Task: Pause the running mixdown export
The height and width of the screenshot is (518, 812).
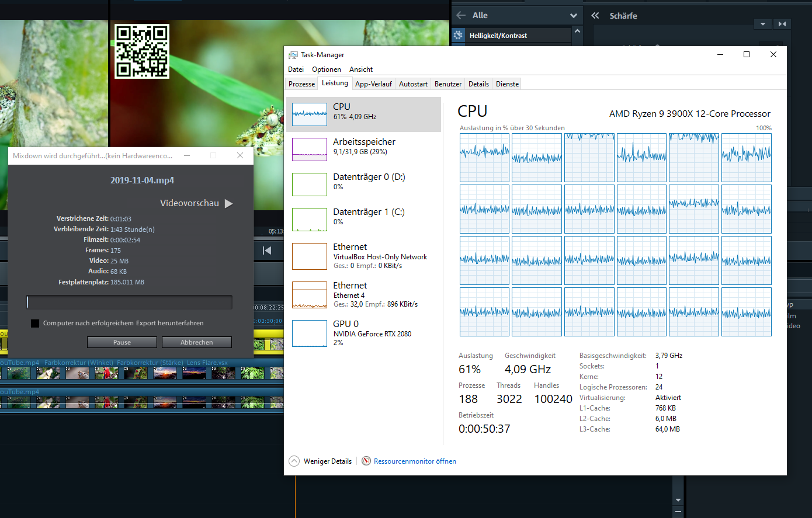Action: point(122,342)
